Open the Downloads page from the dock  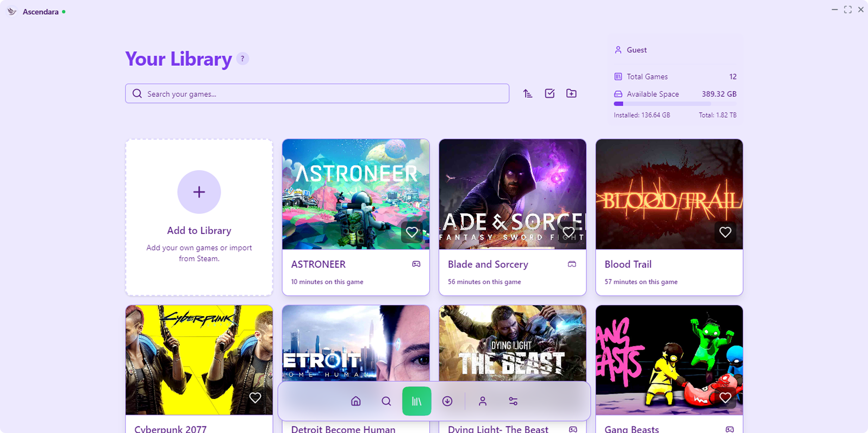click(447, 401)
